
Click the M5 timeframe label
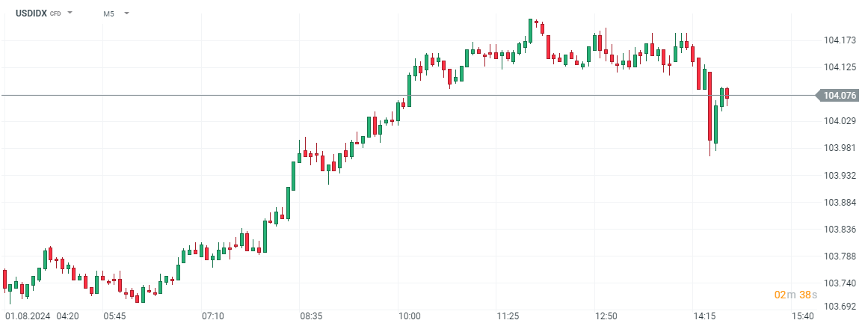click(x=108, y=13)
